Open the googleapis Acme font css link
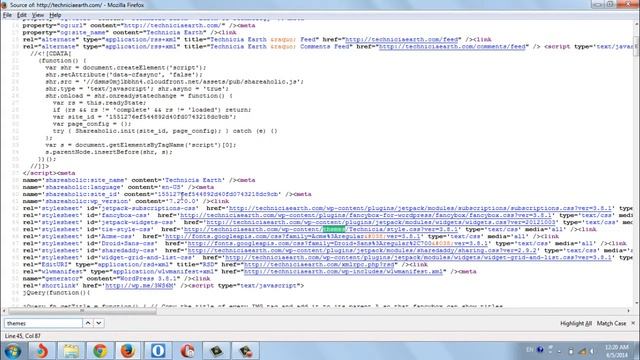Screen dimensions: 640x360 tap(293, 236)
